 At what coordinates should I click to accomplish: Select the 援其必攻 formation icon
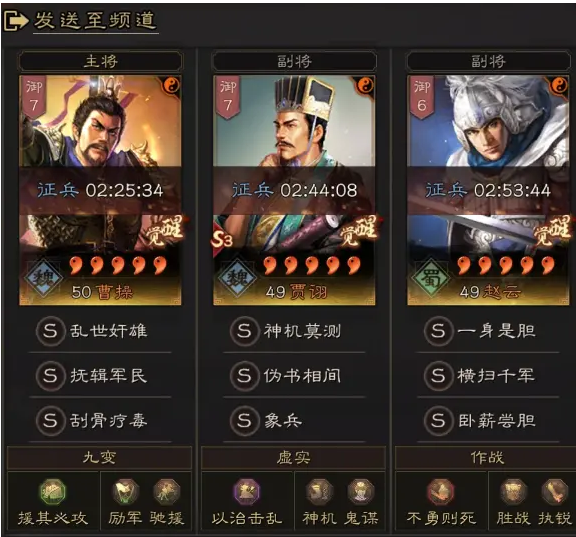53,492
